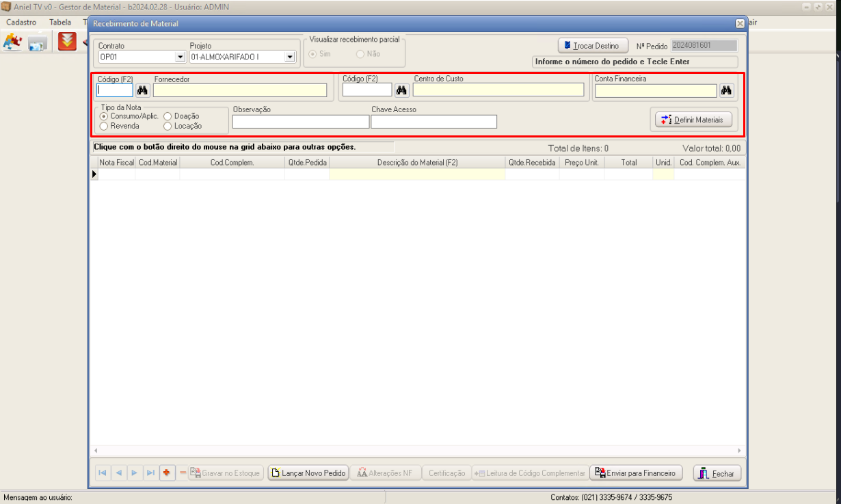This screenshot has height=504, width=841.
Task: Expand the Contrato dropdown
Action: point(180,57)
